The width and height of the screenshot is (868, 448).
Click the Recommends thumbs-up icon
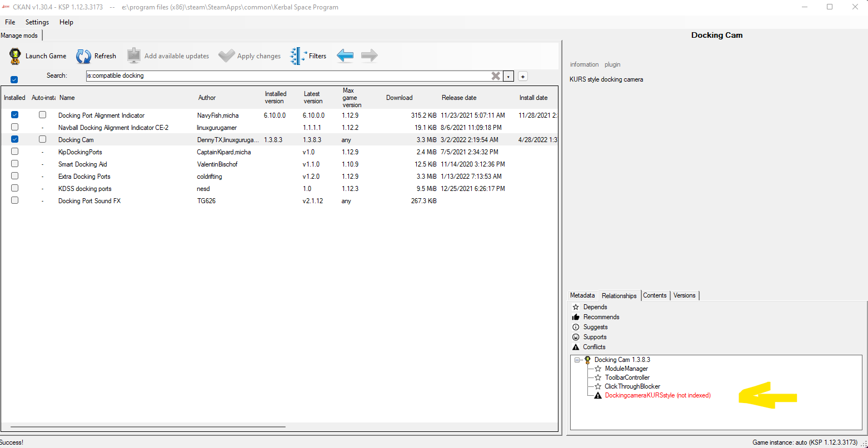[x=576, y=316]
